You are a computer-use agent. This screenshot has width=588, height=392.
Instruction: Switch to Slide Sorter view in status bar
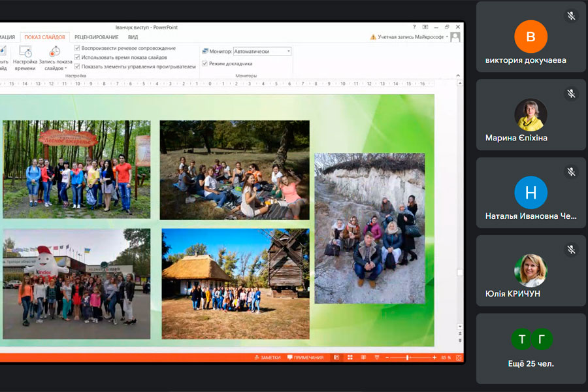pos(350,357)
